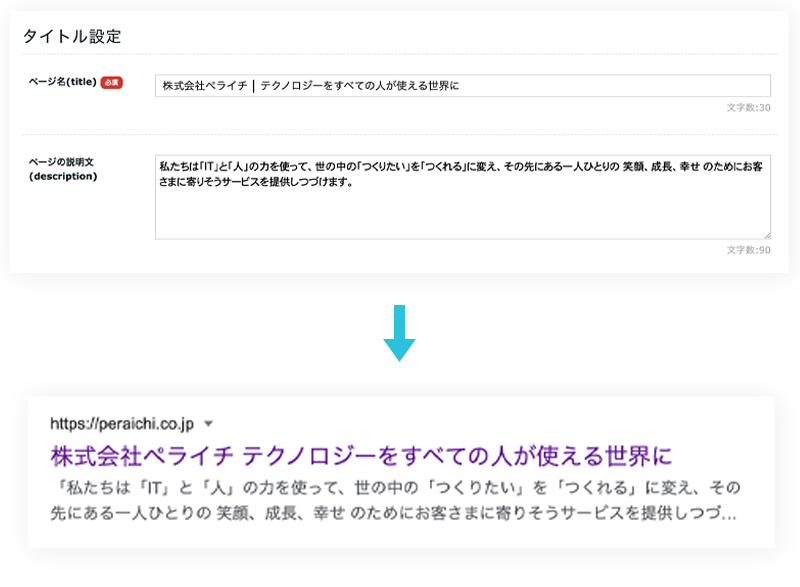Grab the description textarea resize handle
This screenshot has height=587, width=800.
tap(766, 234)
